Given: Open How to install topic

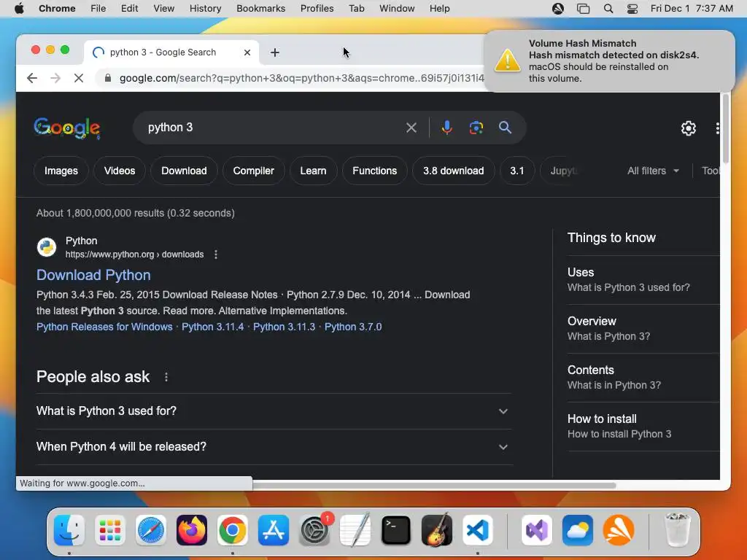Looking at the screenshot, I should click(643, 426).
